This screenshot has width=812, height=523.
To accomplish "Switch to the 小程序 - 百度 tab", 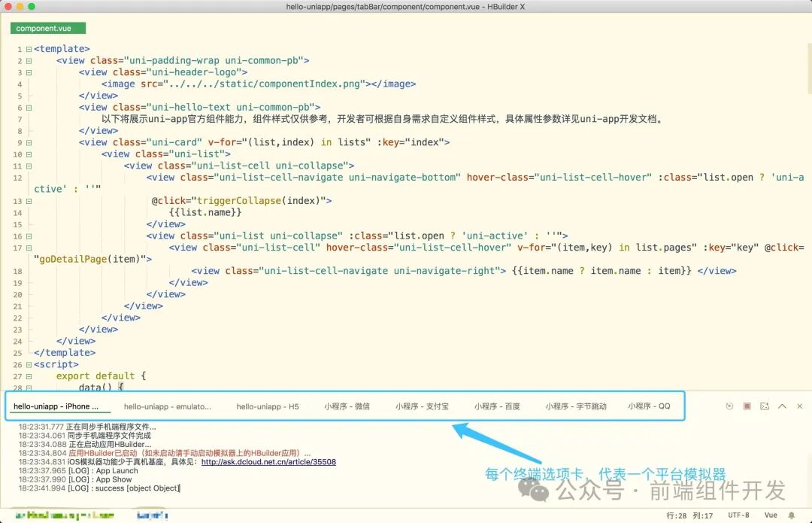I will 497,406.
